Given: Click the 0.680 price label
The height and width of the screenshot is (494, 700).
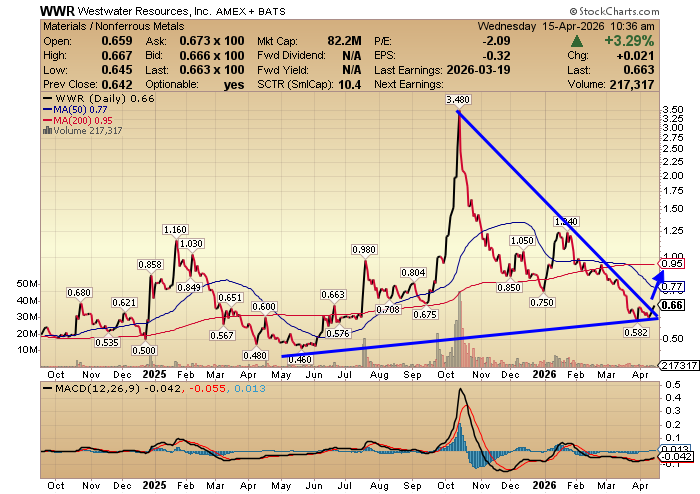Looking at the screenshot, I should pos(79,293).
